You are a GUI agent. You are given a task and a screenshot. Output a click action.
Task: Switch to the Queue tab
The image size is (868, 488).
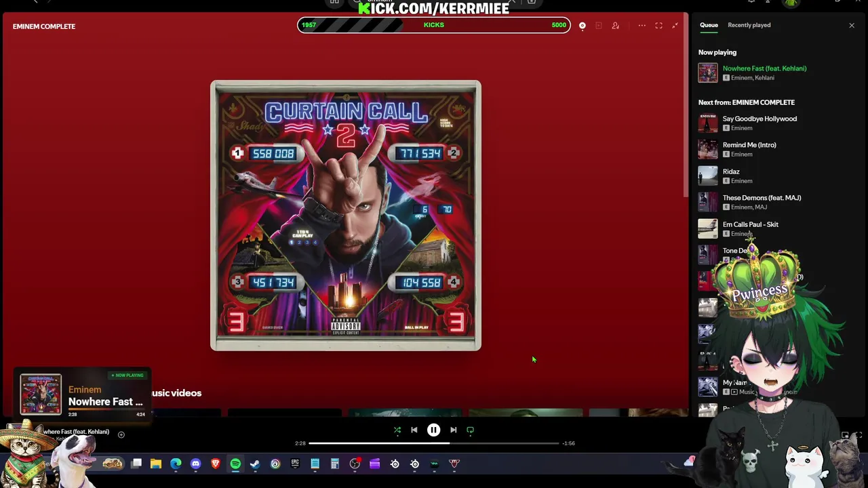[709, 25]
